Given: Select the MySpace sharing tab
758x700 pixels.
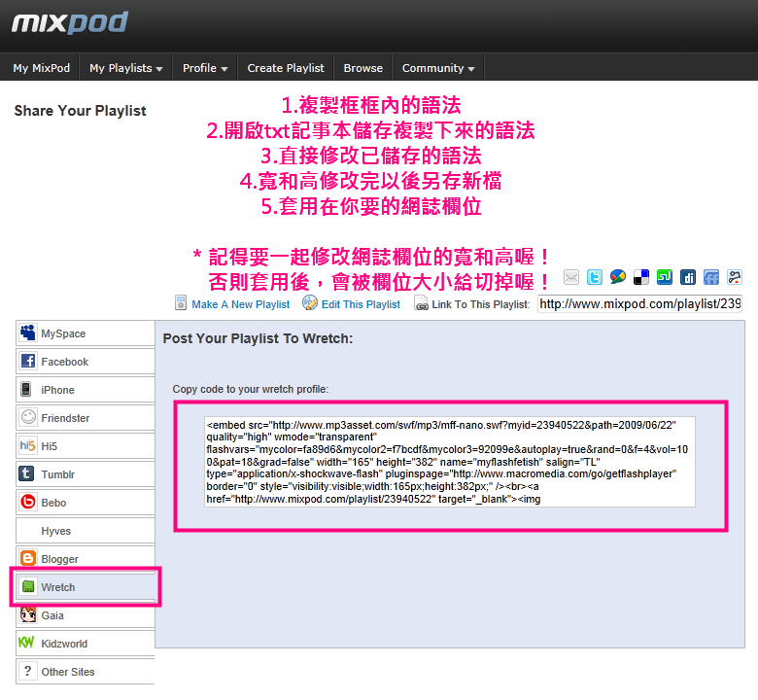Looking at the screenshot, I should click(x=86, y=332).
